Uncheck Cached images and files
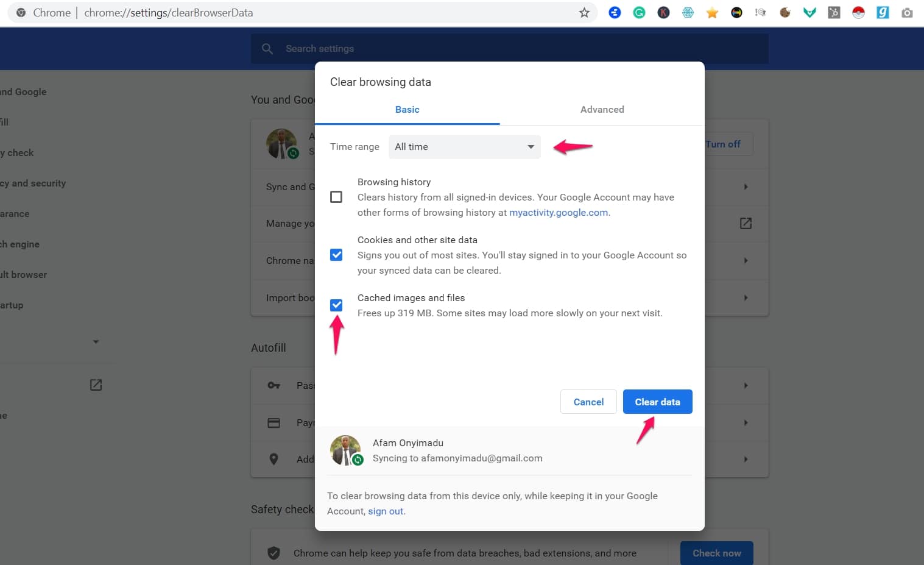924x565 pixels. coord(336,305)
